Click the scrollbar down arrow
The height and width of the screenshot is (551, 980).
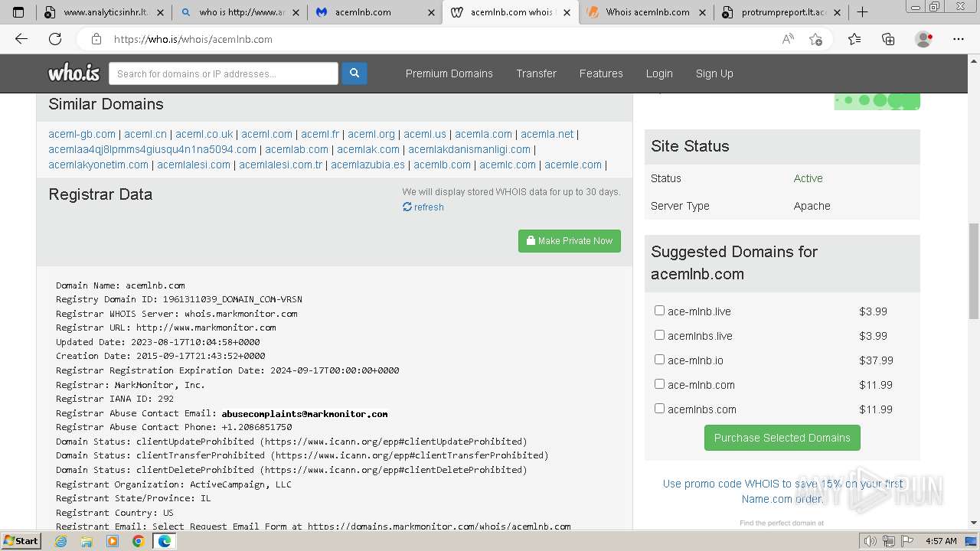pyautogui.click(x=974, y=523)
